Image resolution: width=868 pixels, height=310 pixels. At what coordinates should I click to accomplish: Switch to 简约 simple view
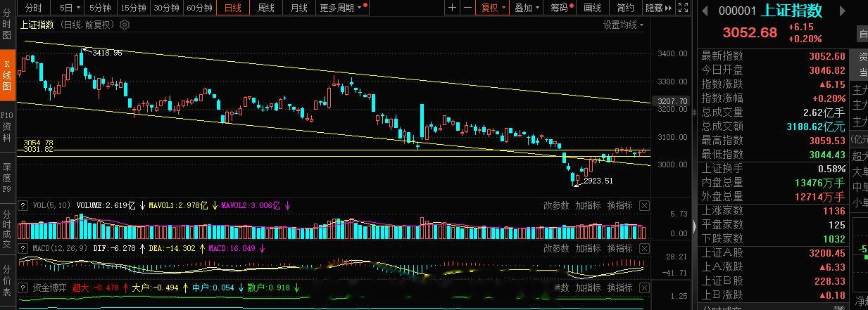pos(624,8)
